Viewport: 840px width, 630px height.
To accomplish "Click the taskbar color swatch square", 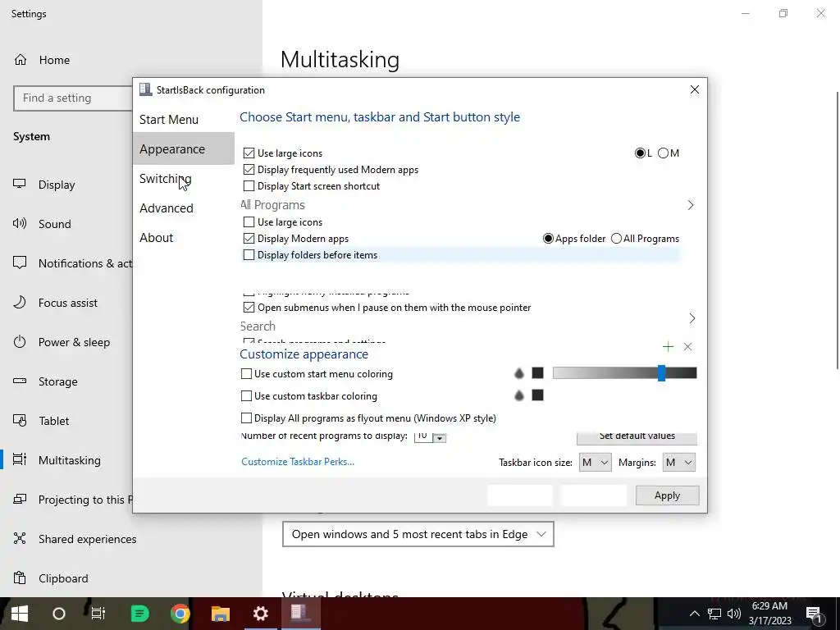I will click(538, 395).
